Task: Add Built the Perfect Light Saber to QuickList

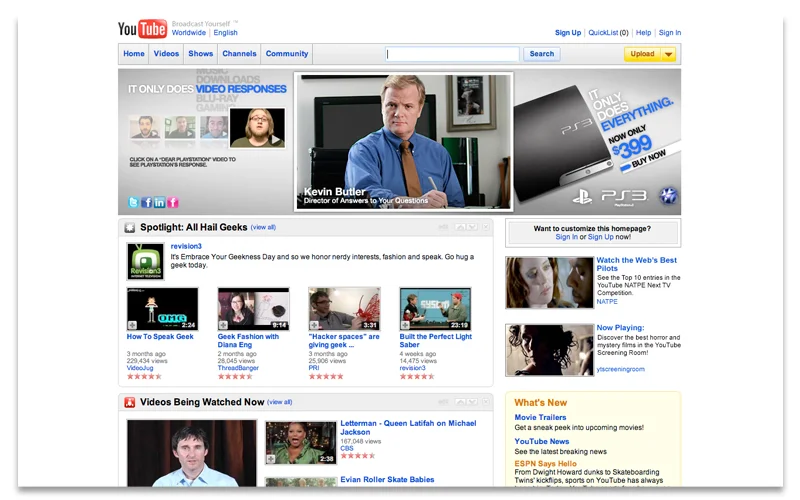Action: (405, 325)
